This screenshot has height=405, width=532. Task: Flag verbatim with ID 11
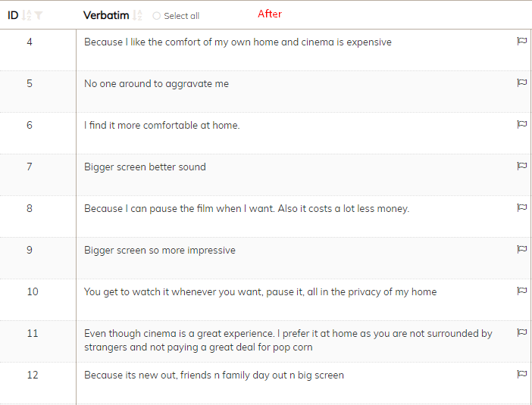click(522, 333)
